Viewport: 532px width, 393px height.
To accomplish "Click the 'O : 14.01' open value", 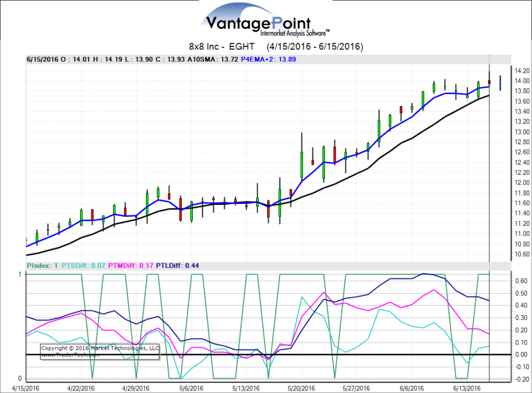I will (76, 59).
